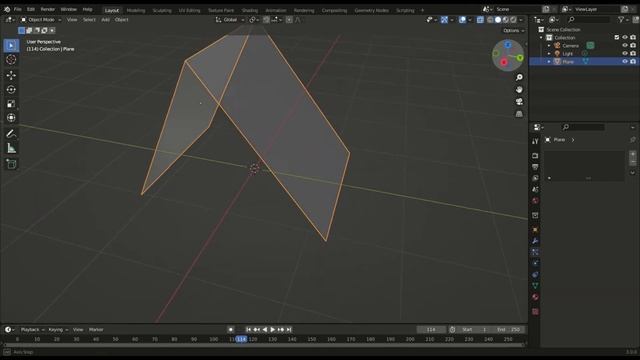Disable Plane render camera icon
The width and height of the screenshot is (640, 360).
633,62
